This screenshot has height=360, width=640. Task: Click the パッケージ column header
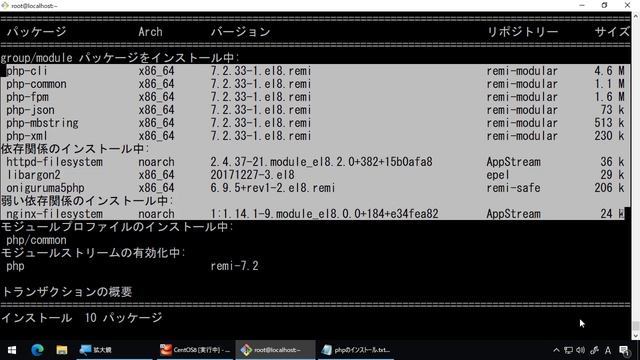[x=36, y=32]
